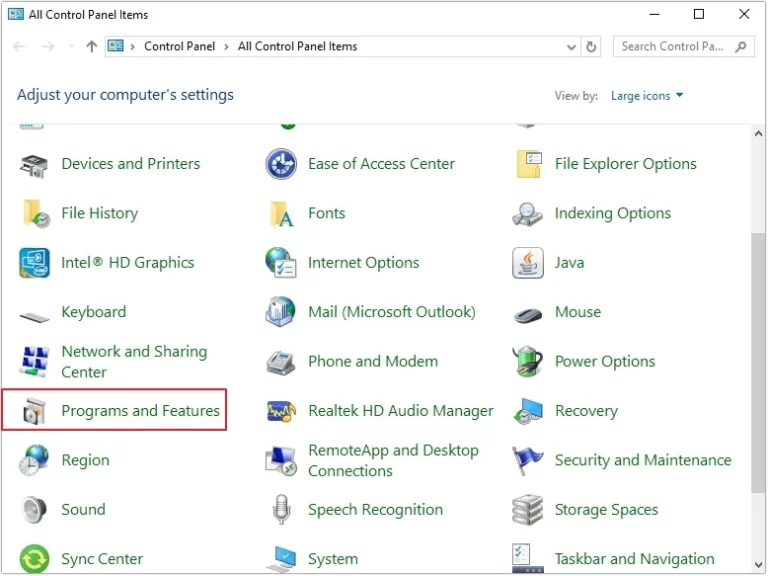This screenshot has height=576, width=768.
Task: Open the Region globe clock icon
Action: point(34,460)
